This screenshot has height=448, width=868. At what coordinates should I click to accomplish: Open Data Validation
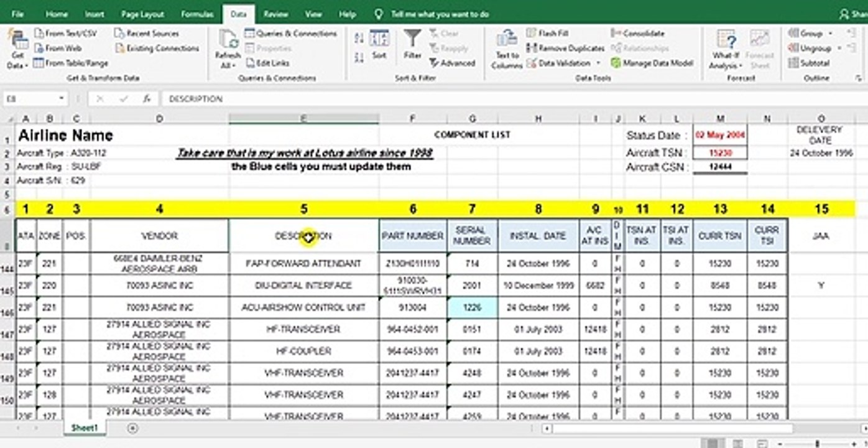pos(559,63)
